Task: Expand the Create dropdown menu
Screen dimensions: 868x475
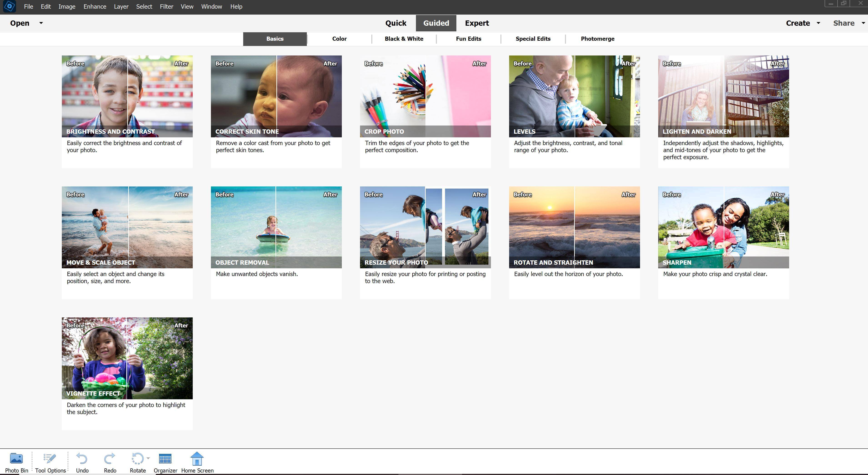Action: pos(818,23)
